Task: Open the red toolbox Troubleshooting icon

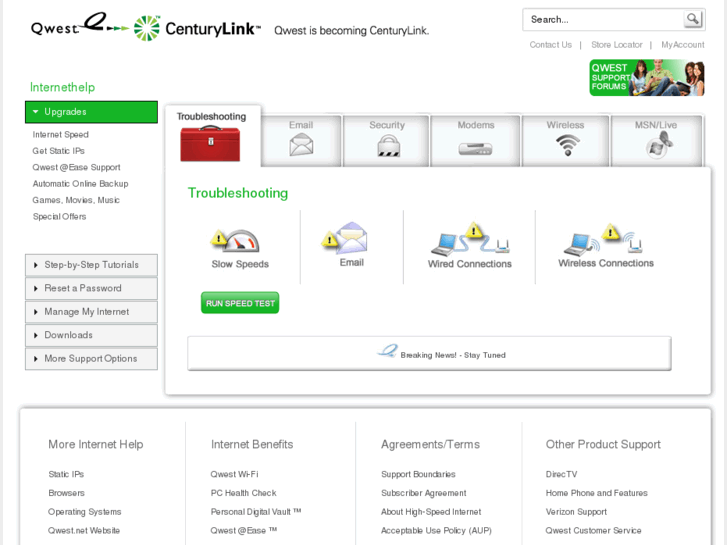Action: pos(210,143)
